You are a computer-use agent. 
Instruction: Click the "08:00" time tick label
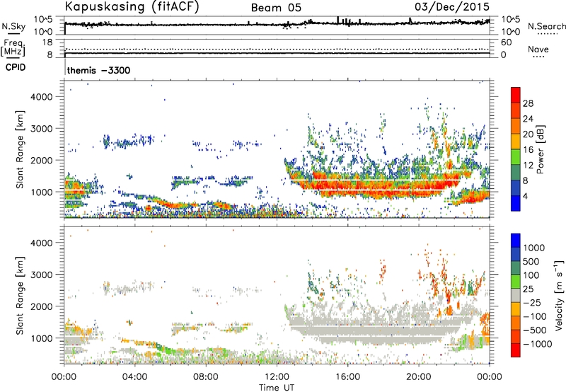pyautogui.click(x=206, y=377)
